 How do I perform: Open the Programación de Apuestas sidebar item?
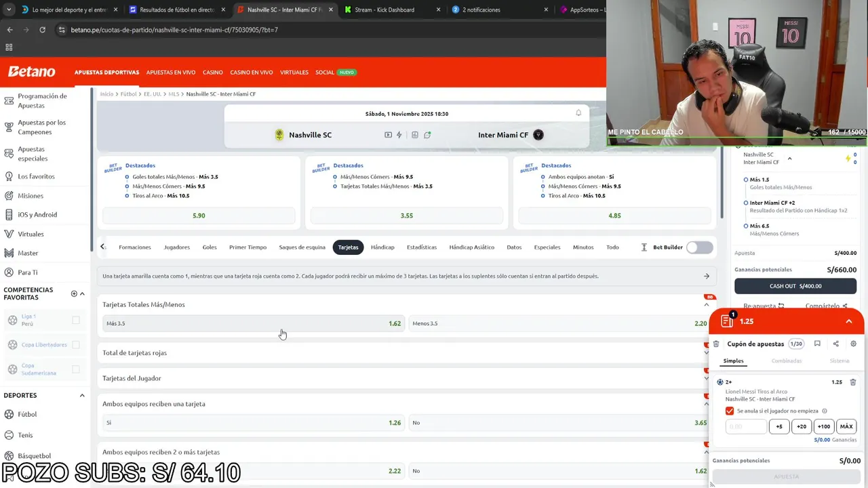click(x=42, y=100)
